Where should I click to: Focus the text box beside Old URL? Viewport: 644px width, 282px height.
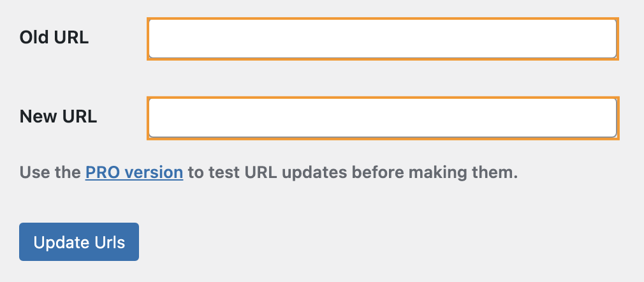pyautogui.click(x=383, y=39)
